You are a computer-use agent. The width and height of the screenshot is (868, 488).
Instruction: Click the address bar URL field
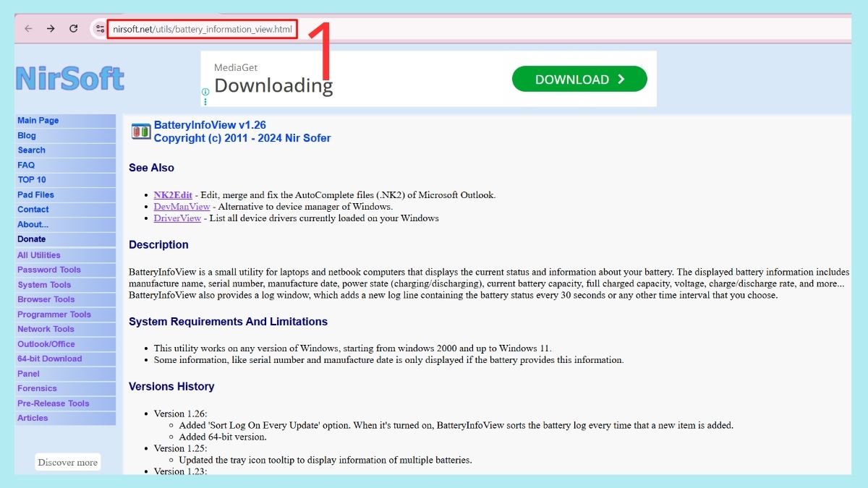coord(203,30)
